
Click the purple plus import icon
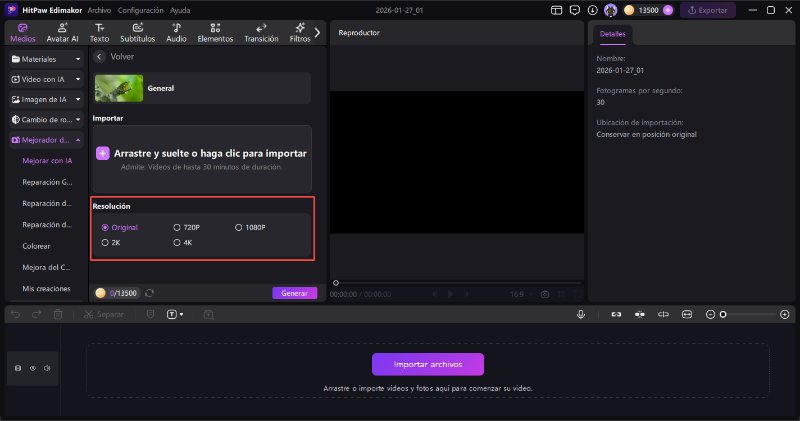[103, 154]
